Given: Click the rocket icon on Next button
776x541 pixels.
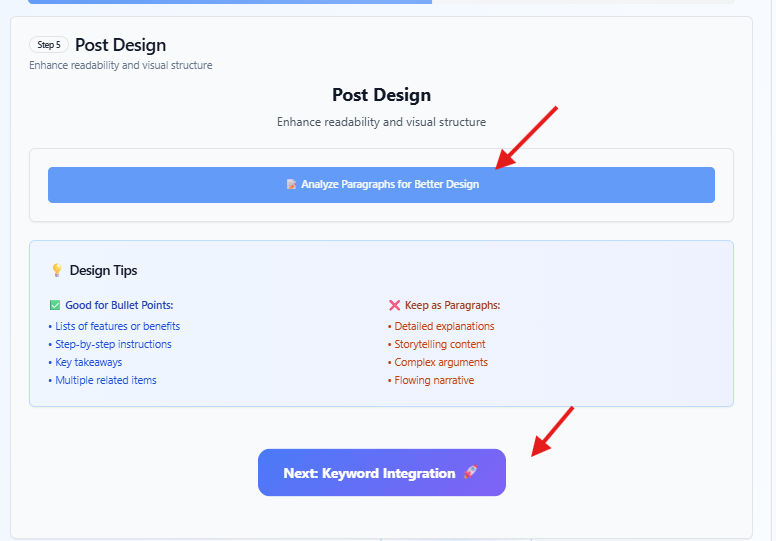Looking at the screenshot, I should coord(470,472).
